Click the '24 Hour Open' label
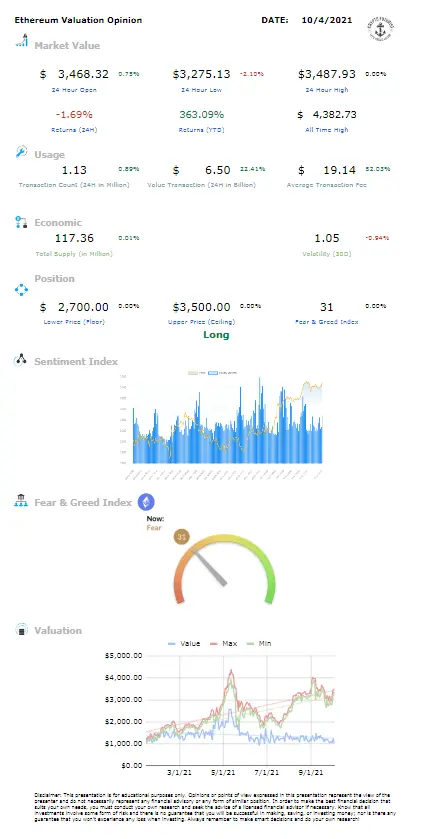 tap(74, 90)
